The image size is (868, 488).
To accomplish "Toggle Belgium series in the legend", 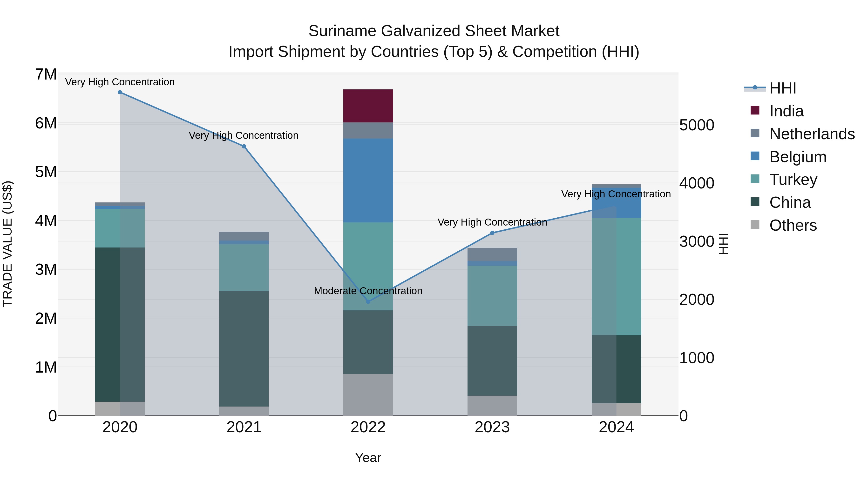I will (x=788, y=157).
